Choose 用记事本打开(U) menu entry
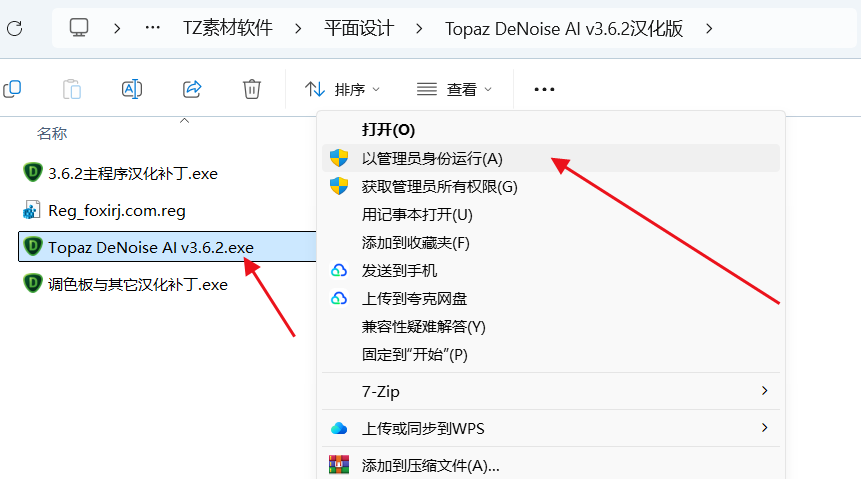This screenshot has width=861, height=479. [x=551, y=215]
